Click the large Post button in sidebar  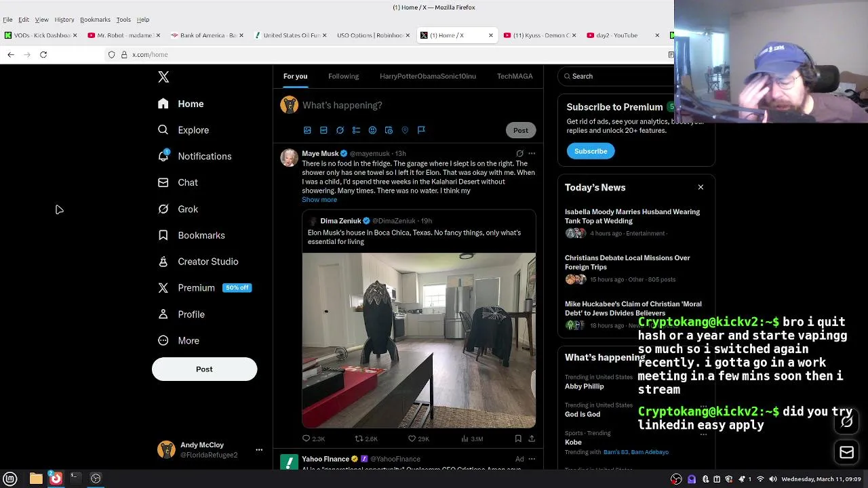204,369
